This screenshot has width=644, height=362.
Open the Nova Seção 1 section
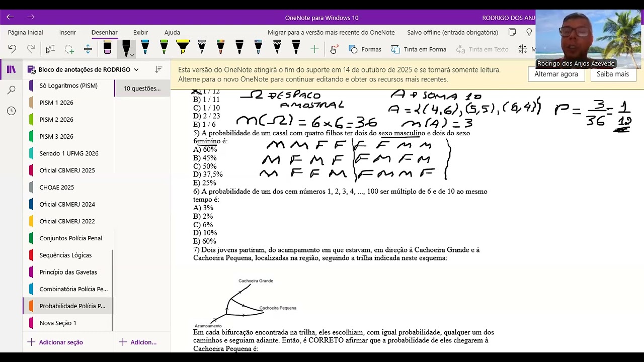(x=68, y=323)
